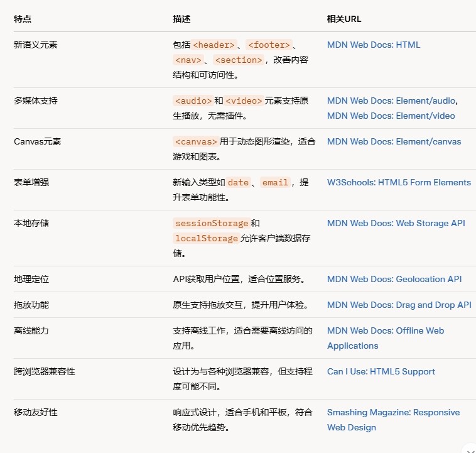Follow the MDN Web Docs: Element/canvas link
Image resolution: width=476 pixels, height=453 pixels.
coord(394,141)
